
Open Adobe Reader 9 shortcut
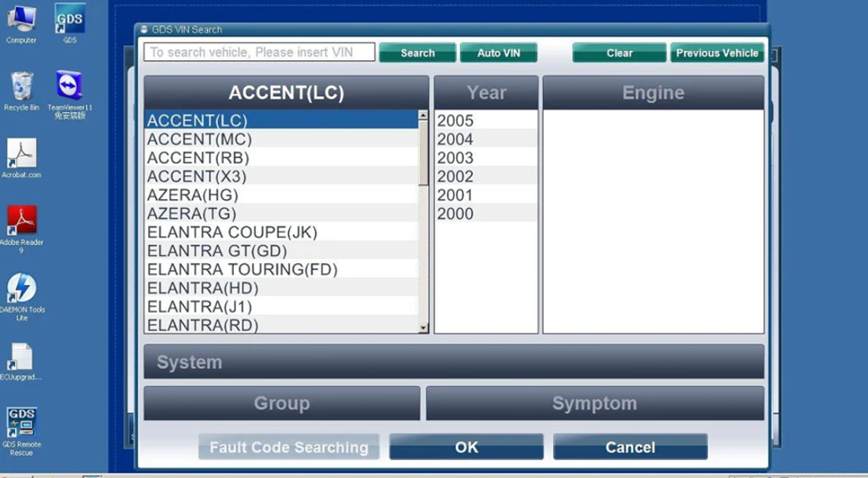(x=22, y=229)
